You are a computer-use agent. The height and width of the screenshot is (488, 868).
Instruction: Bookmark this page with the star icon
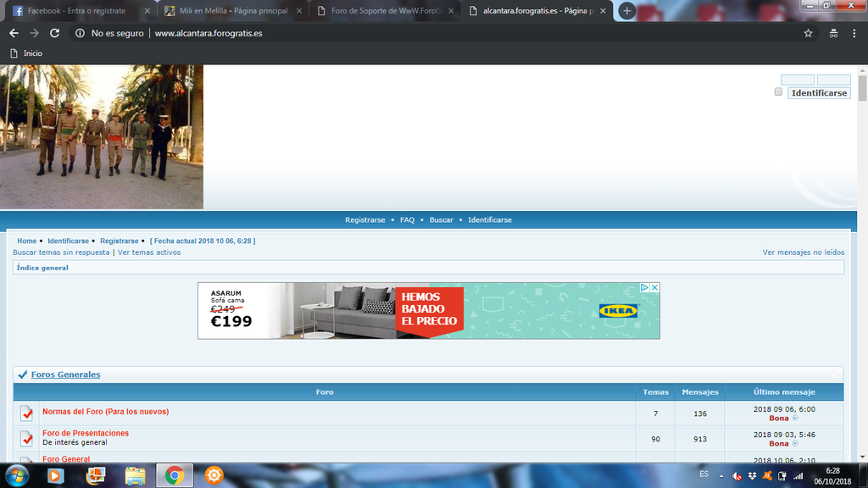808,33
